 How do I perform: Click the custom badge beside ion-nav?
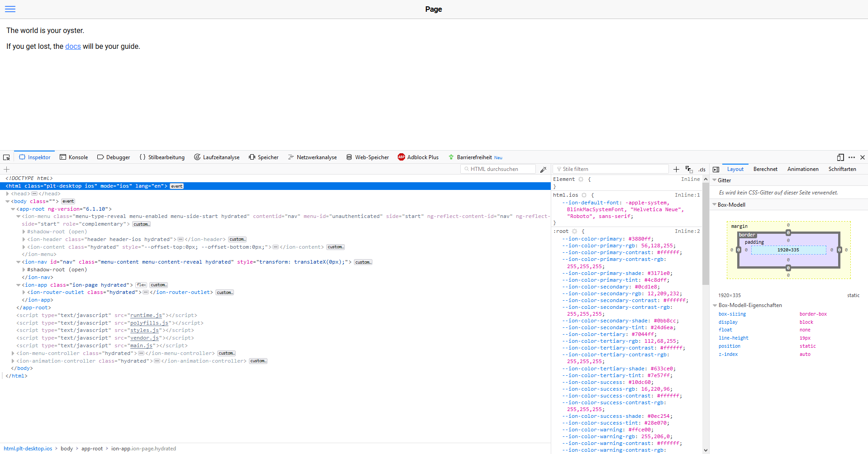[363, 262]
